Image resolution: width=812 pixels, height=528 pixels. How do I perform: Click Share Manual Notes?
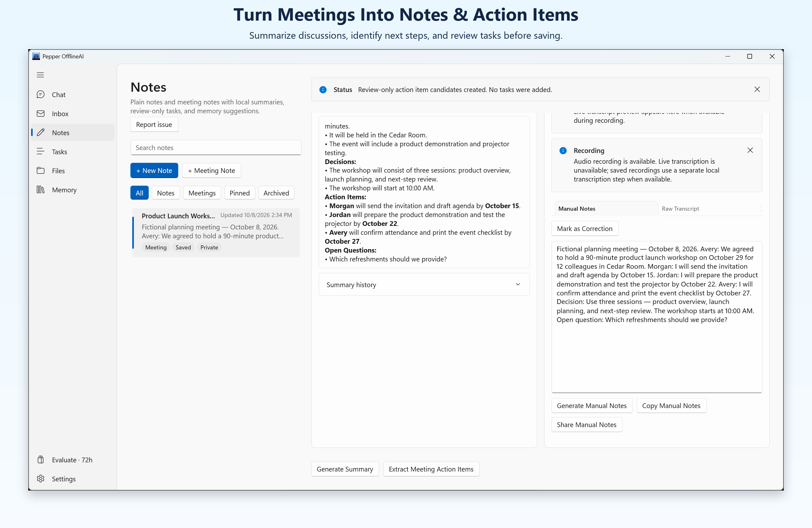point(586,425)
